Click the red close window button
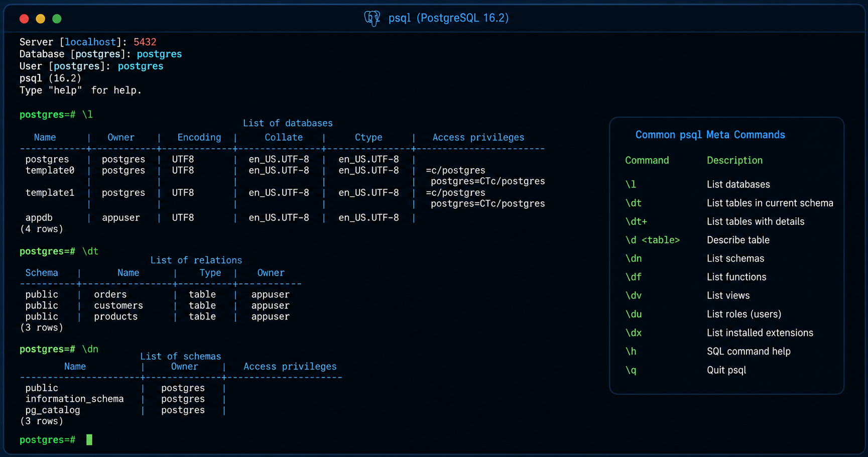This screenshot has height=457, width=868. (x=24, y=19)
